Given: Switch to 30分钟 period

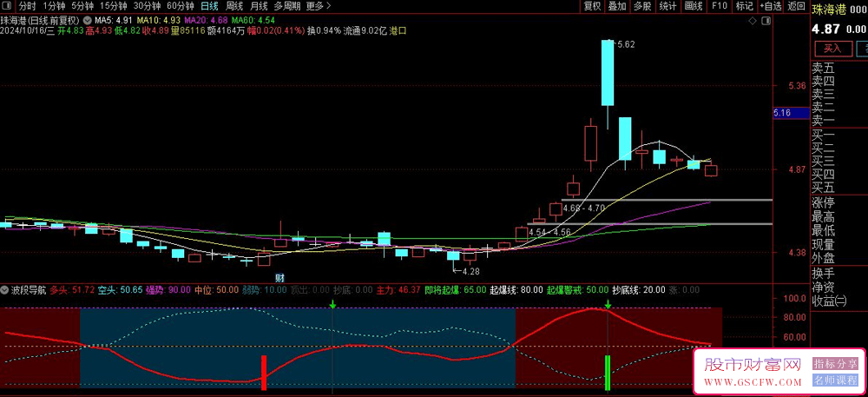Looking at the screenshot, I should tap(147, 6).
